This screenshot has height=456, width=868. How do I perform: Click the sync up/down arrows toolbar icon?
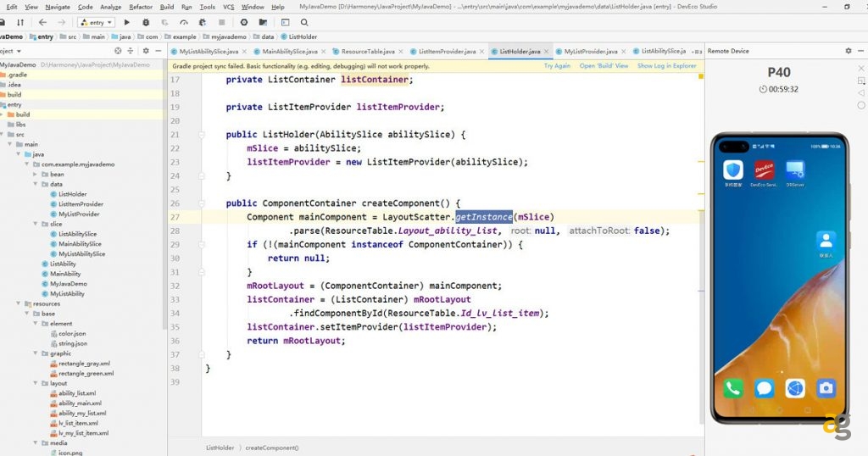point(20,23)
